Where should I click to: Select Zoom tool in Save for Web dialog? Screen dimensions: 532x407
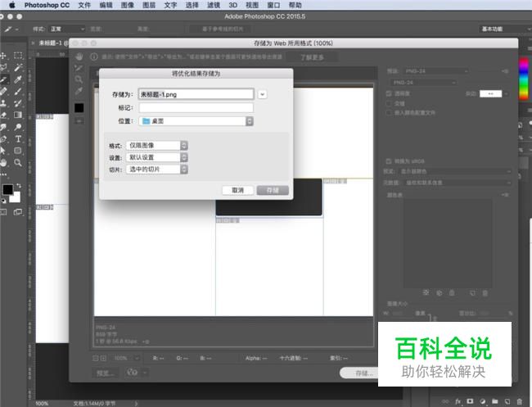[79, 79]
